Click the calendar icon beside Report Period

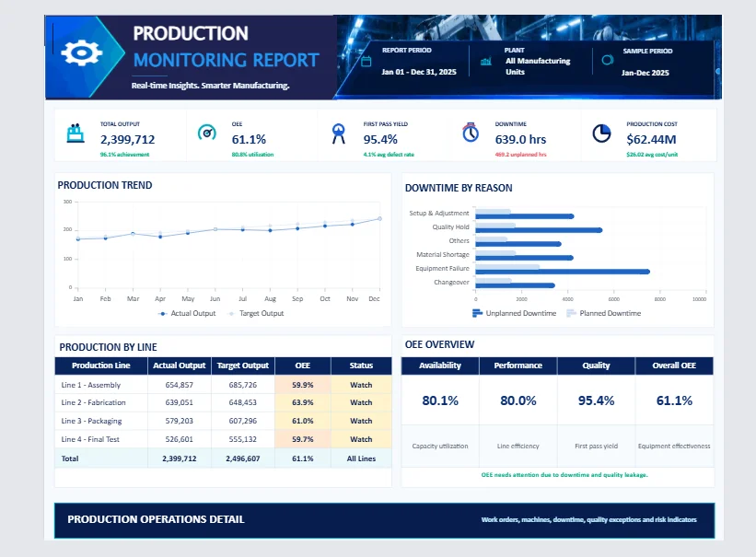[x=366, y=62]
